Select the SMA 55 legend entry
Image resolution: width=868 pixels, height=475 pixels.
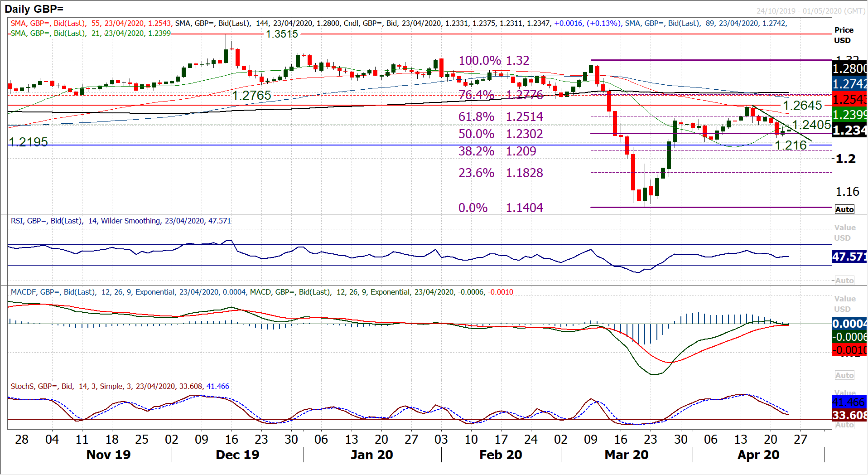(x=91, y=23)
